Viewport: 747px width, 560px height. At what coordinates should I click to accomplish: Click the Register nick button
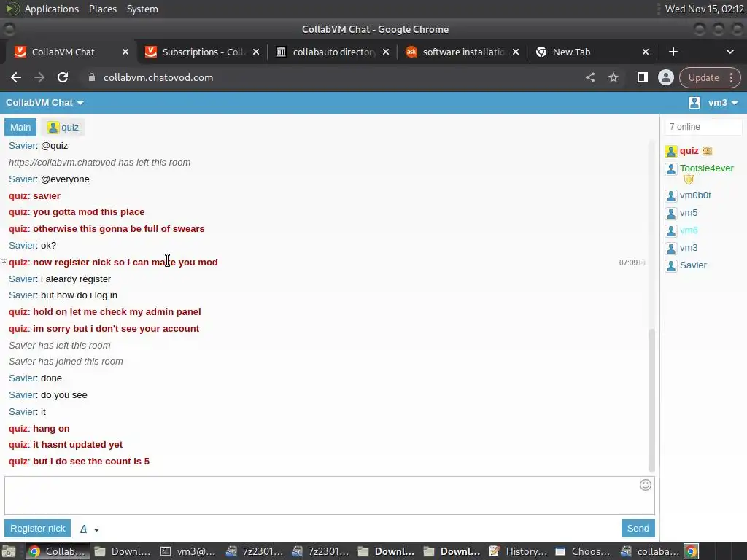[38, 529]
